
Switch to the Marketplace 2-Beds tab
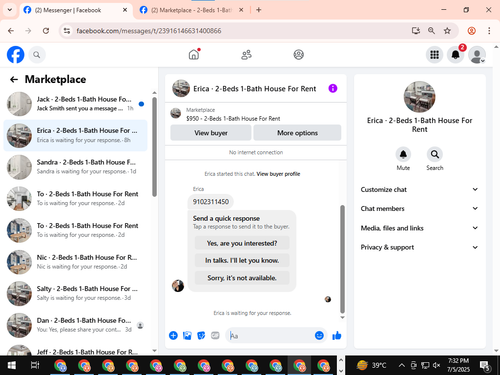(191, 10)
